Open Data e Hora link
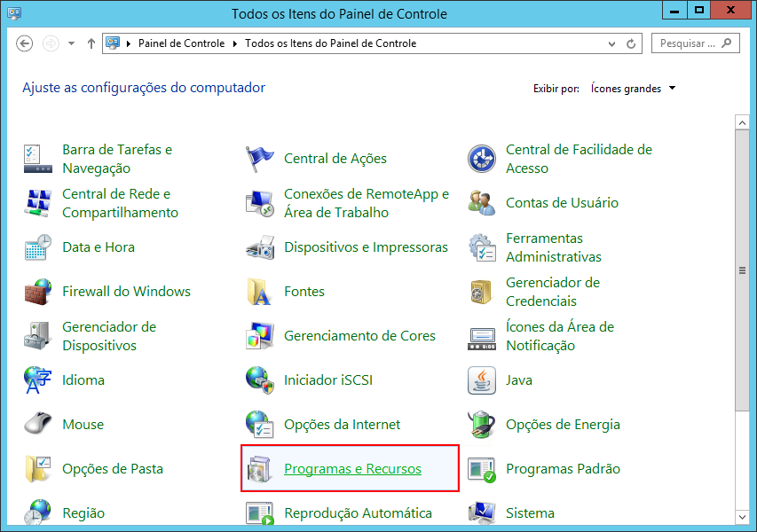The height and width of the screenshot is (532, 757). pos(99,247)
